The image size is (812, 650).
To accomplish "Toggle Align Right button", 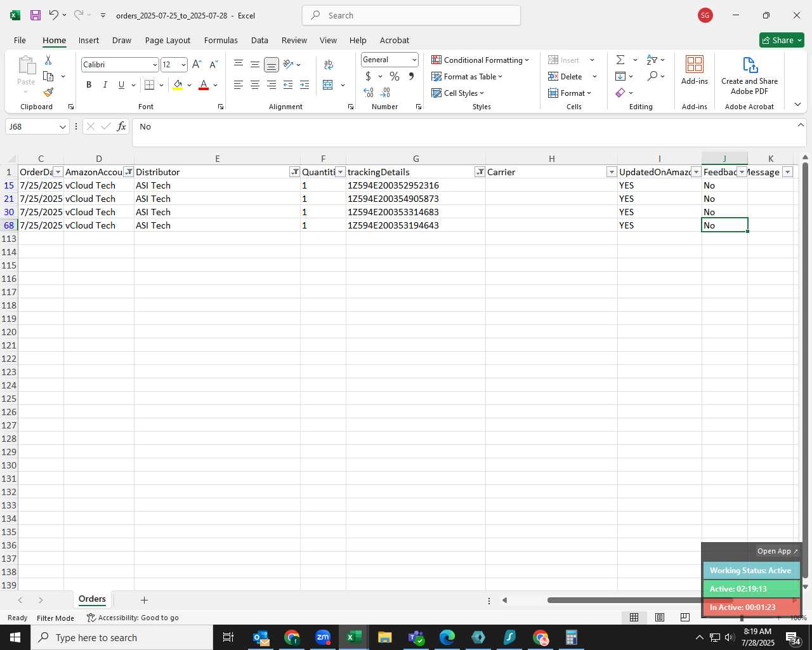I will [272, 85].
